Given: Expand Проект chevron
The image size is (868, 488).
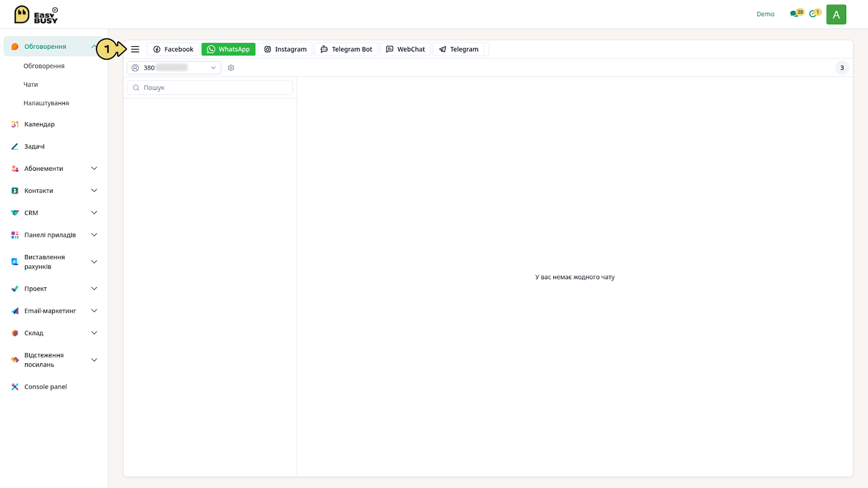Looking at the screenshot, I should pos(94,288).
